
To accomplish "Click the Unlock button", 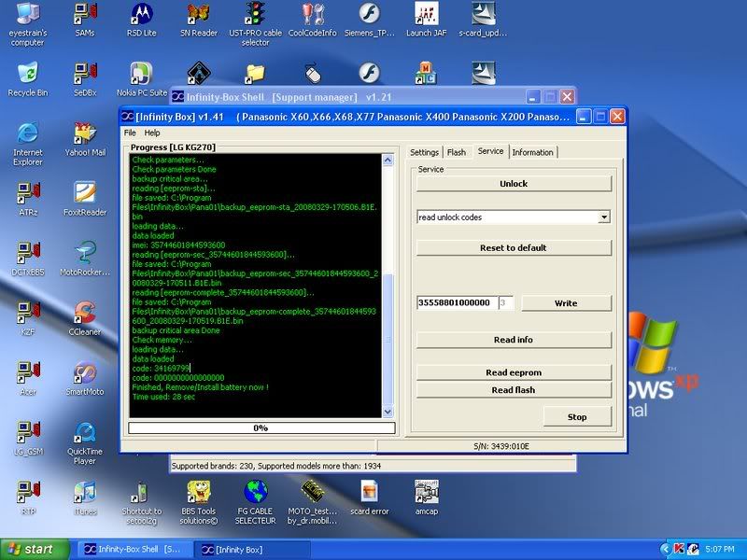I will [x=514, y=184].
